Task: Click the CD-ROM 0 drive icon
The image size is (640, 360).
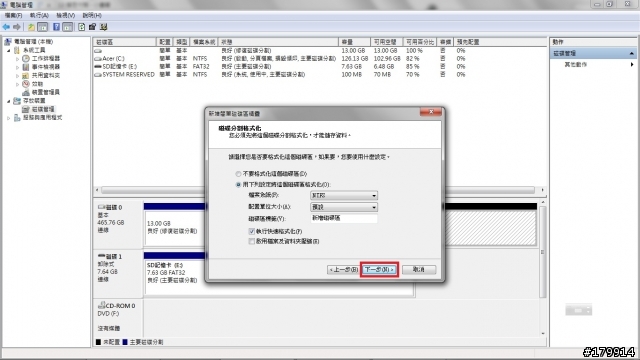Action: click(101, 305)
